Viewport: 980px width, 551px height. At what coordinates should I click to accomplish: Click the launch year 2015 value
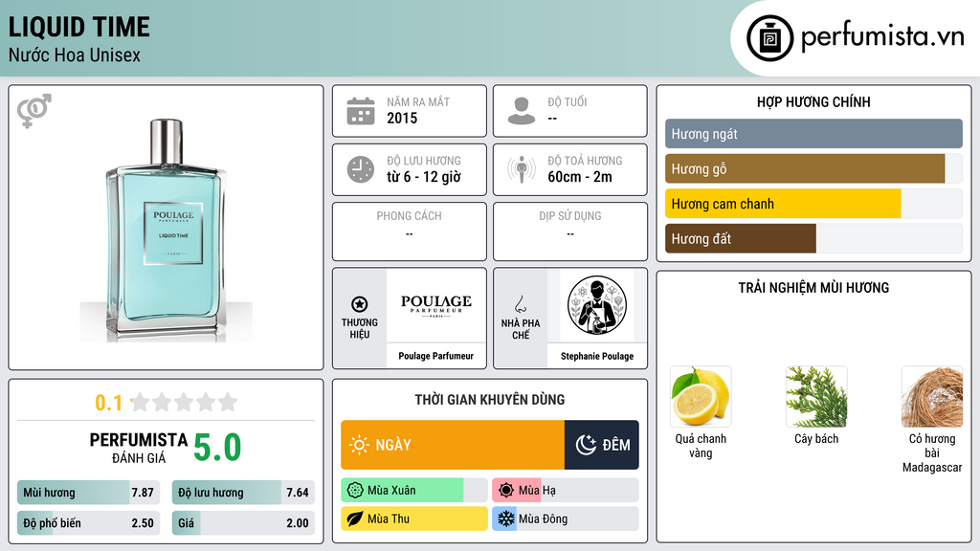402,118
